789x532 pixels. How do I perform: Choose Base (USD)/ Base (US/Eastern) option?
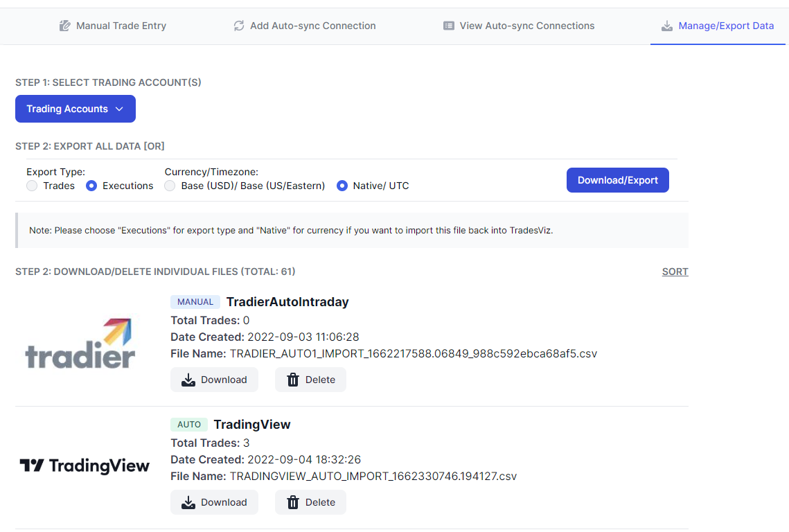click(x=170, y=186)
